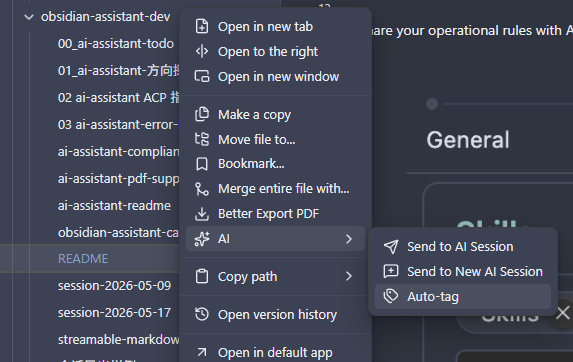The width and height of the screenshot is (573, 362).
Task: Select Make a copy
Action: coord(276,114)
